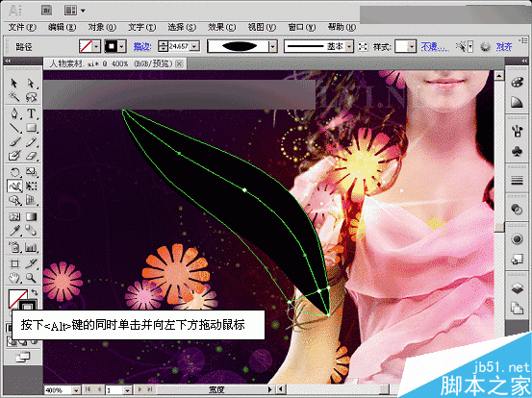Open the Graphic Styles panel icon

[x=517, y=260]
